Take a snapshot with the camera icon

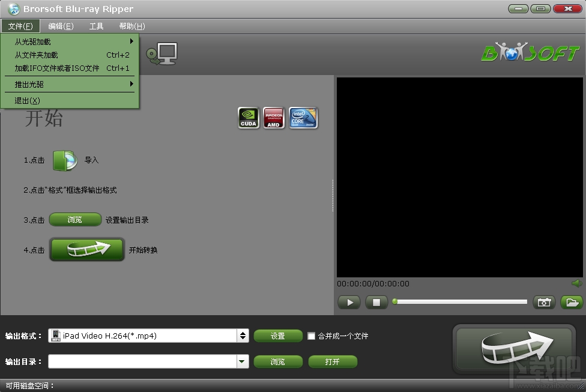coord(544,302)
